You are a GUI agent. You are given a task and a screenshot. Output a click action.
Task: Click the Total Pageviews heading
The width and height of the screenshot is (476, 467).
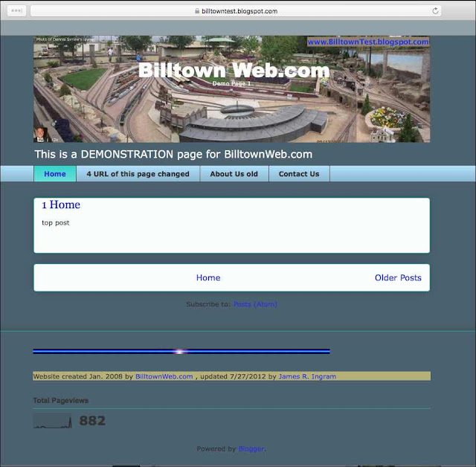pos(61,400)
